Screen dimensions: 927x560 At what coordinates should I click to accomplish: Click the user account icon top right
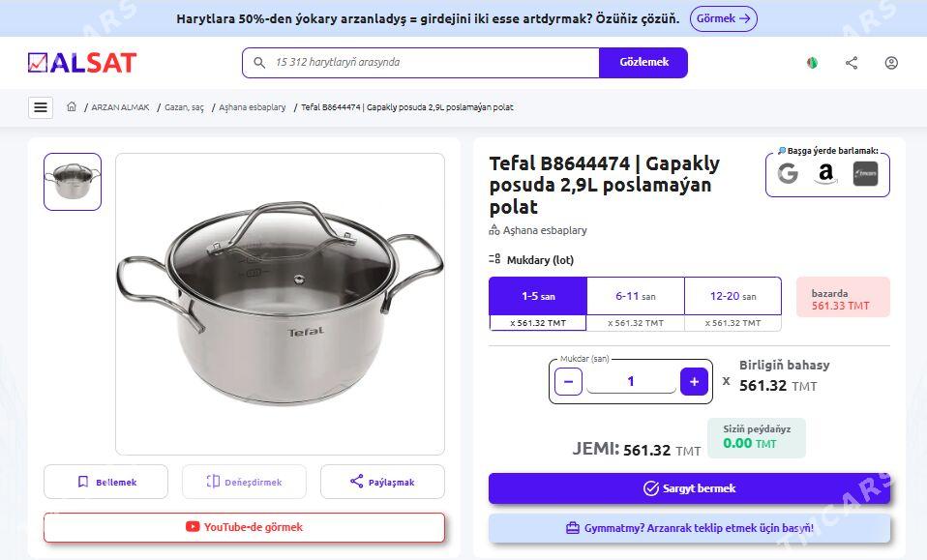[x=891, y=62]
